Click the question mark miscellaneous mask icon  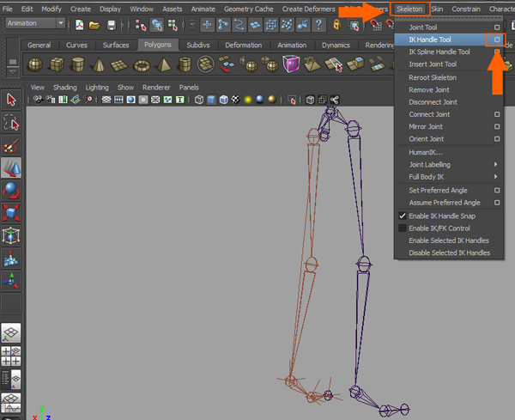pos(318,25)
